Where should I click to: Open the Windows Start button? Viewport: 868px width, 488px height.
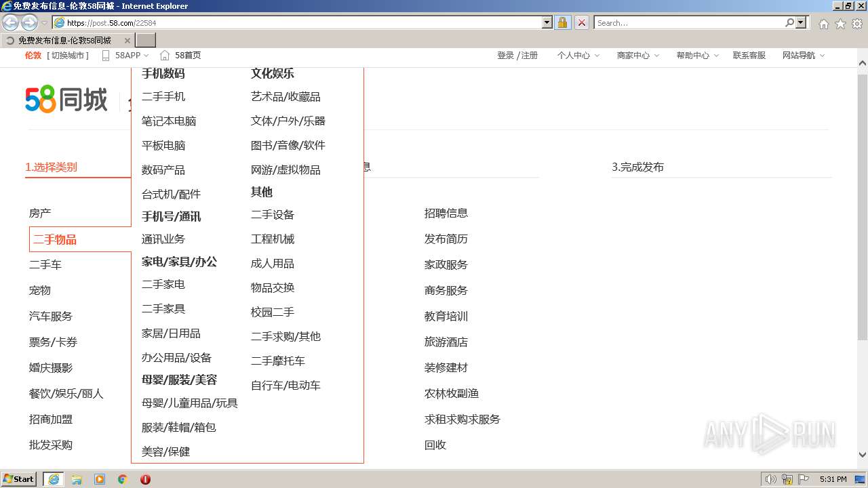tap(19, 479)
